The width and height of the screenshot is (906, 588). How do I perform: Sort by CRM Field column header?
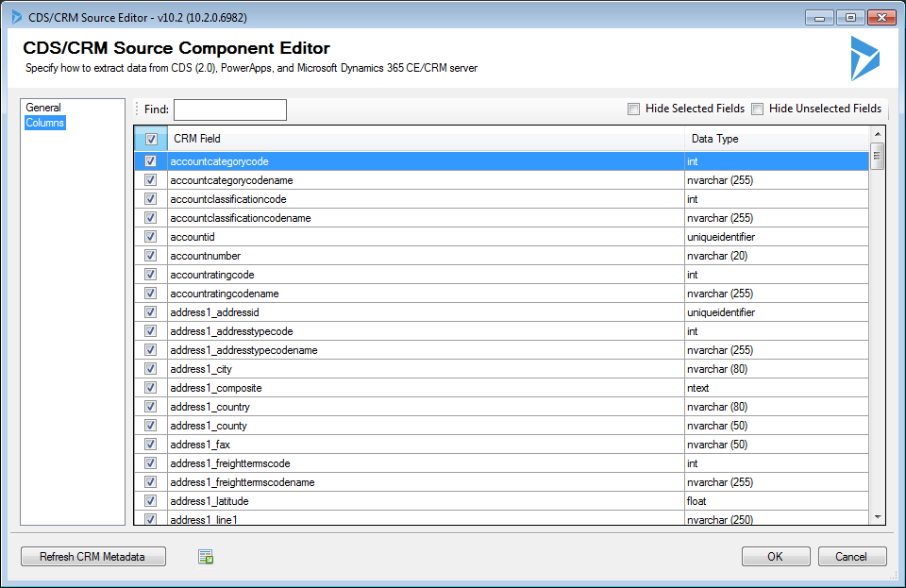(x=426, y=139)
